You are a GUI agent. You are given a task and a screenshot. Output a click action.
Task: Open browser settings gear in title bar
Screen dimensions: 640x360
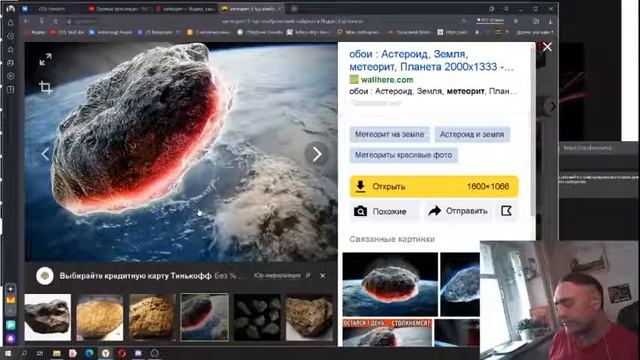pos(492,9)
